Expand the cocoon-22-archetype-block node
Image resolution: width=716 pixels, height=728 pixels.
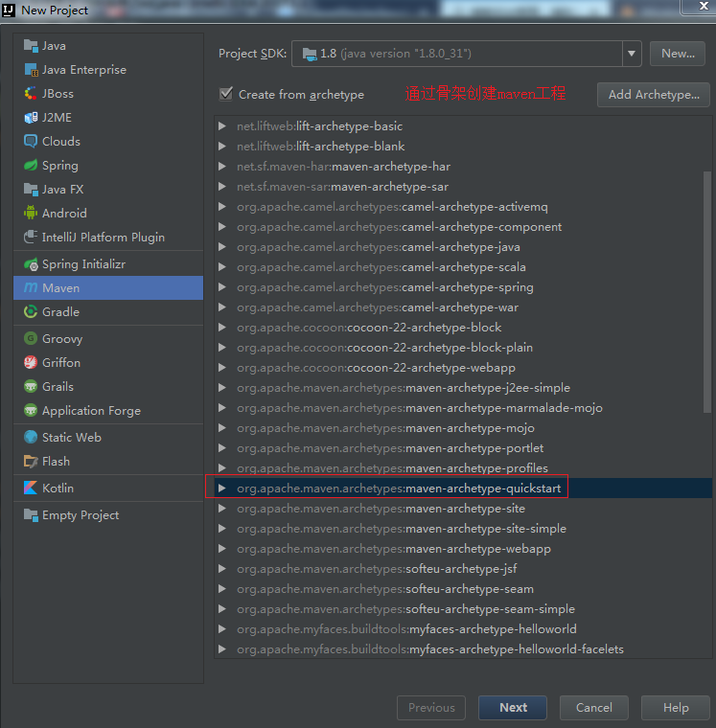tap(222, 328)
